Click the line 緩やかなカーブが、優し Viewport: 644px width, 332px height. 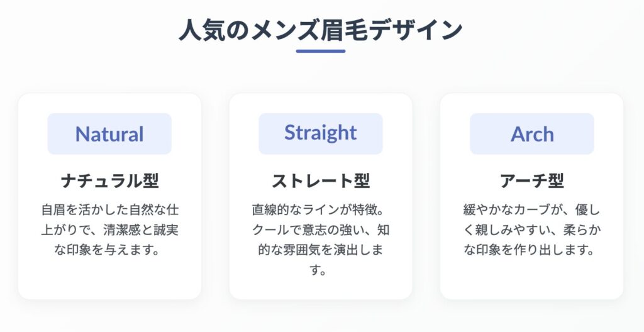[x=532, y=209]
